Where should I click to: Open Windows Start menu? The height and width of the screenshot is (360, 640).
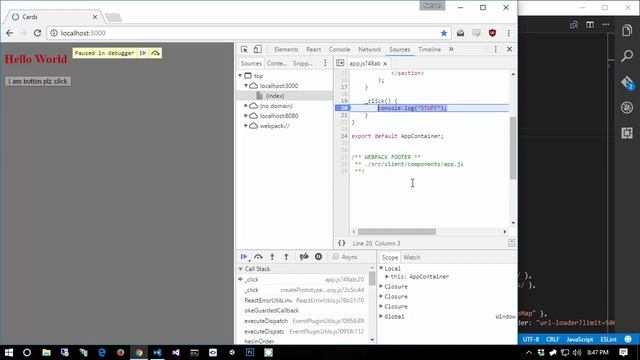pos(9,353)
